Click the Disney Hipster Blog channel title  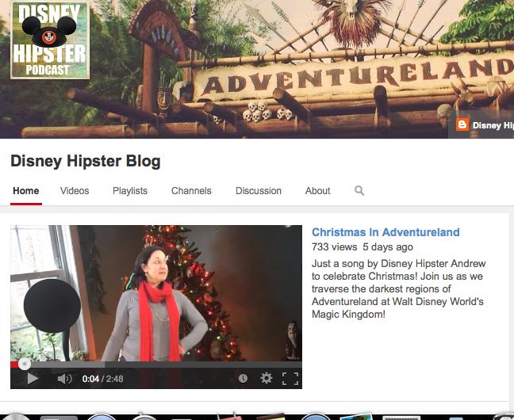click(86, 161)
